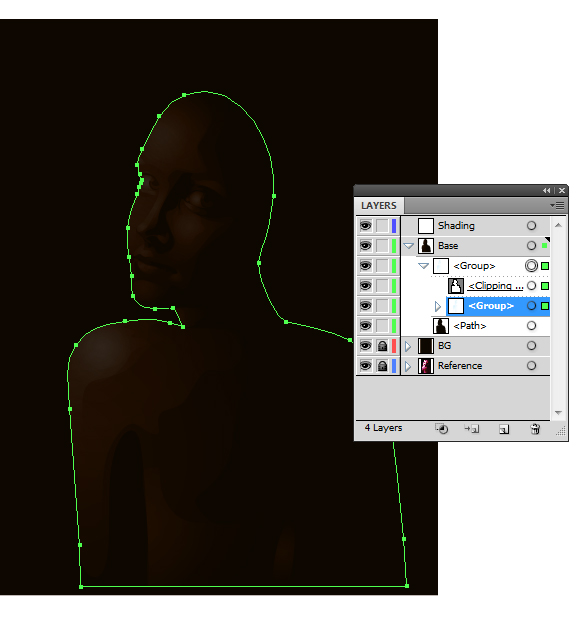This screenshot has width=576, height=620.
Task: Unlock the BG layer lock icon
Action: click(x=382, y=346)
